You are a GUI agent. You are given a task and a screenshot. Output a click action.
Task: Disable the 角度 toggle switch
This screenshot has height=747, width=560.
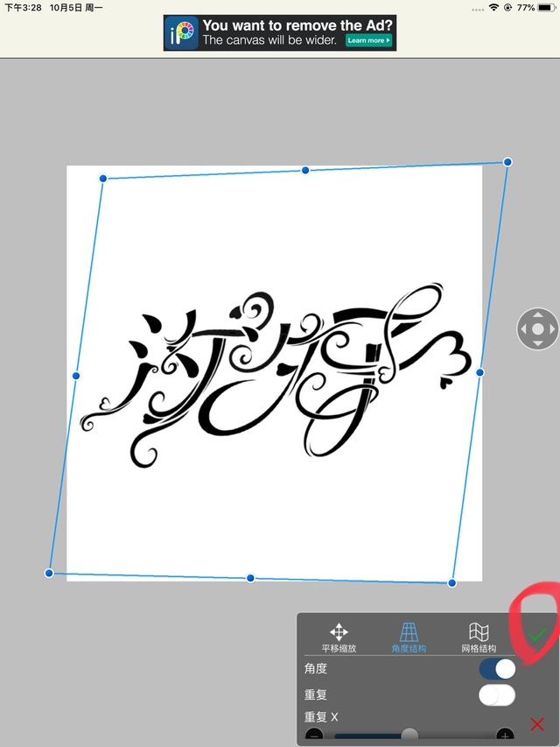(496, 669)
